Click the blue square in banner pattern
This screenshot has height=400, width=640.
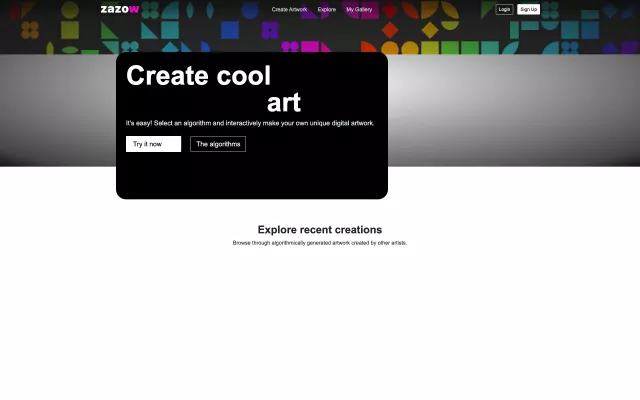click(229, 30)
